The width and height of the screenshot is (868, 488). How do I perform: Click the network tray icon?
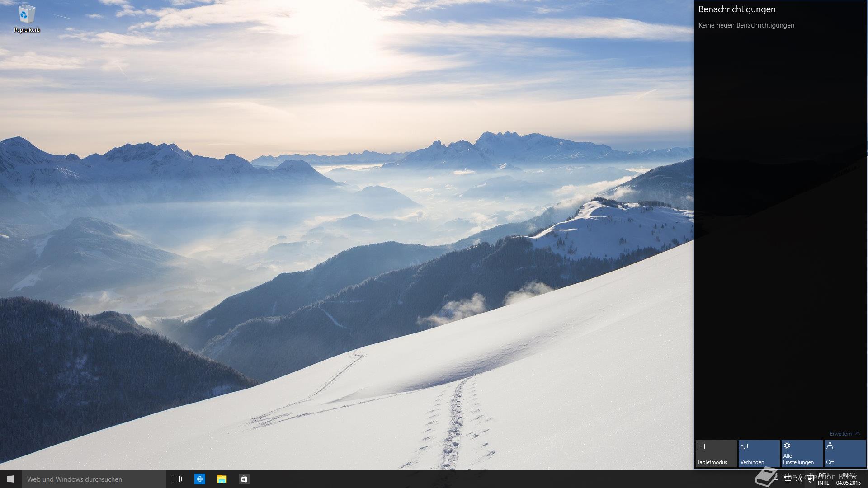tap(787, 479)
